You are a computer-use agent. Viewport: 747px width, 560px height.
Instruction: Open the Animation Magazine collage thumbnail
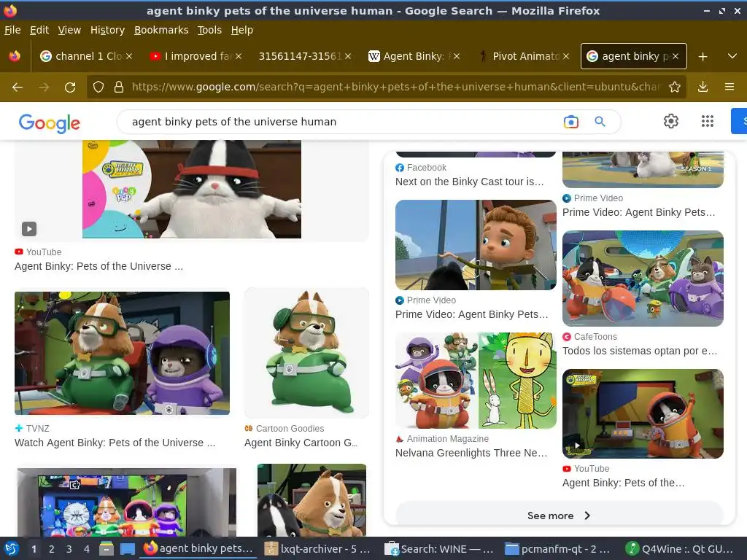tap(476, 381)
